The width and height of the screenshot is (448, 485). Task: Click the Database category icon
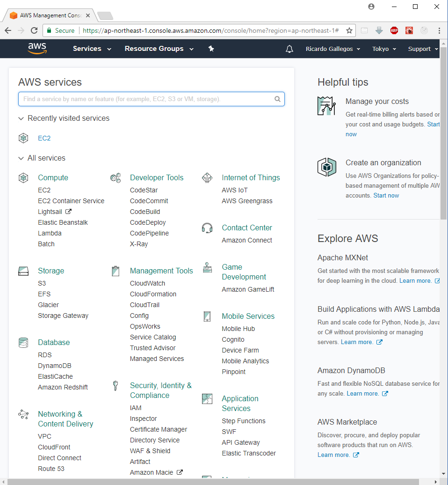23,343
